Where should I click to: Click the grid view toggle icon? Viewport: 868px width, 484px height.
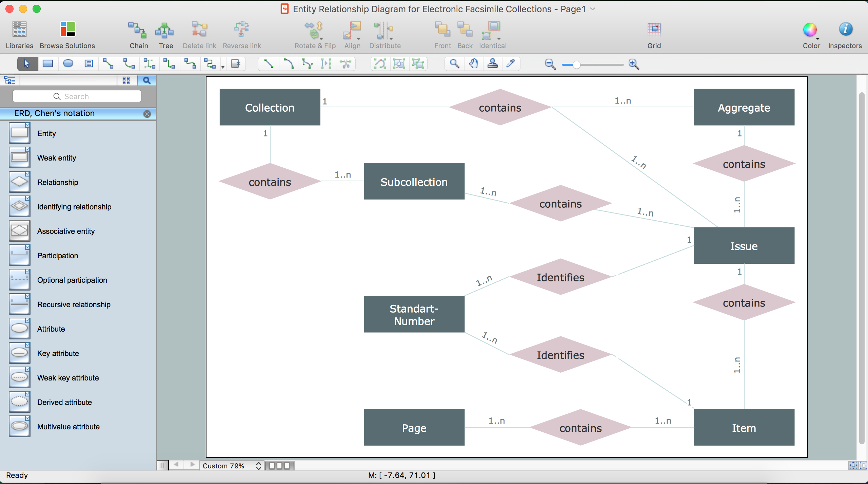(125, 80)
